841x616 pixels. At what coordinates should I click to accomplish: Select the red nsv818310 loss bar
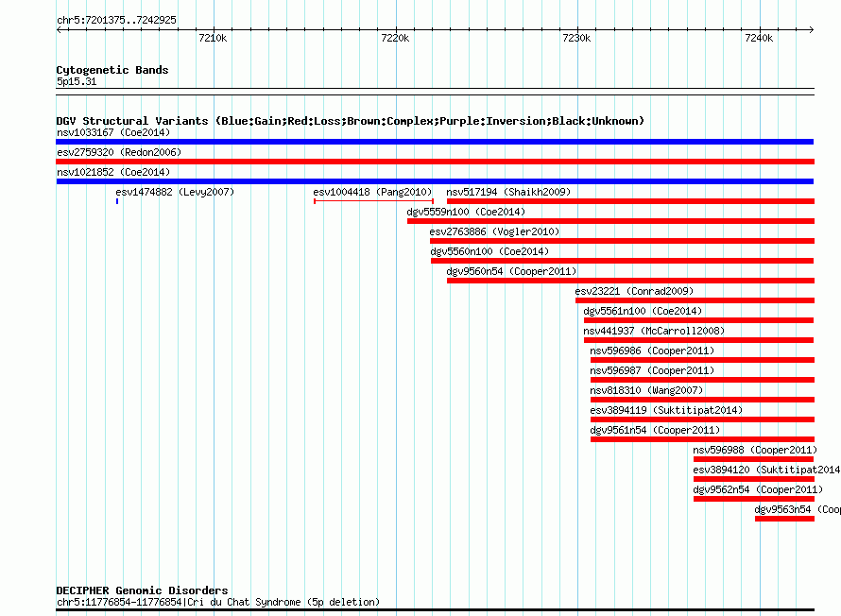pos(703,400)
